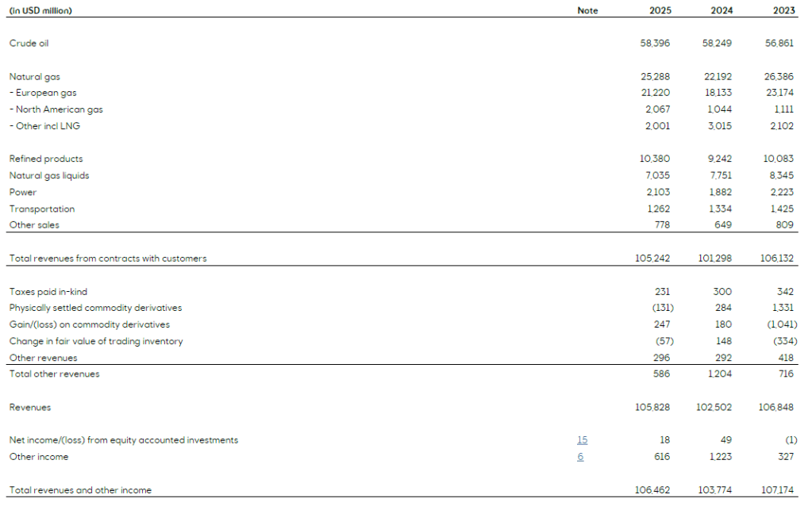Select the 2025 total value 106,462
812x510 pixels.
652,490
